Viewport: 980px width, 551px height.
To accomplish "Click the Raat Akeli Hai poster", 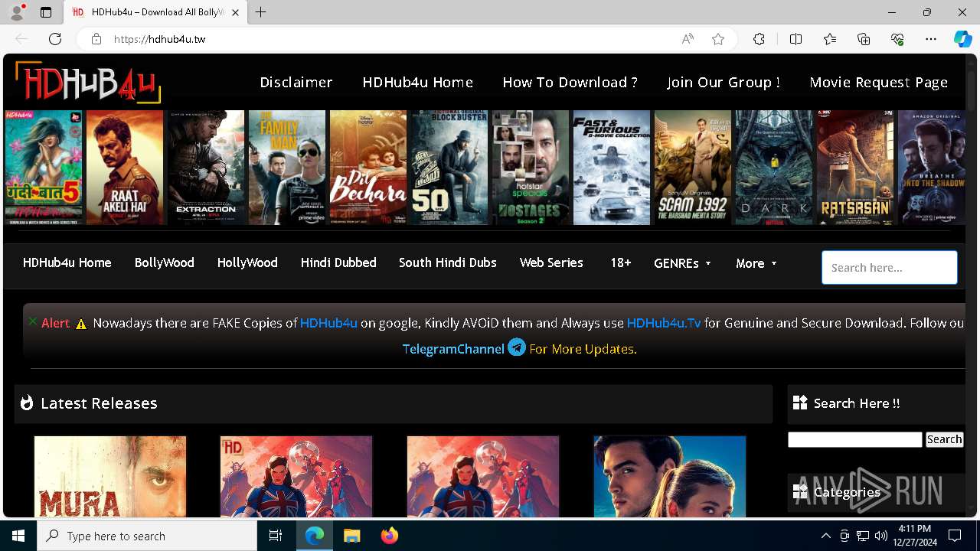I will 125,167.
